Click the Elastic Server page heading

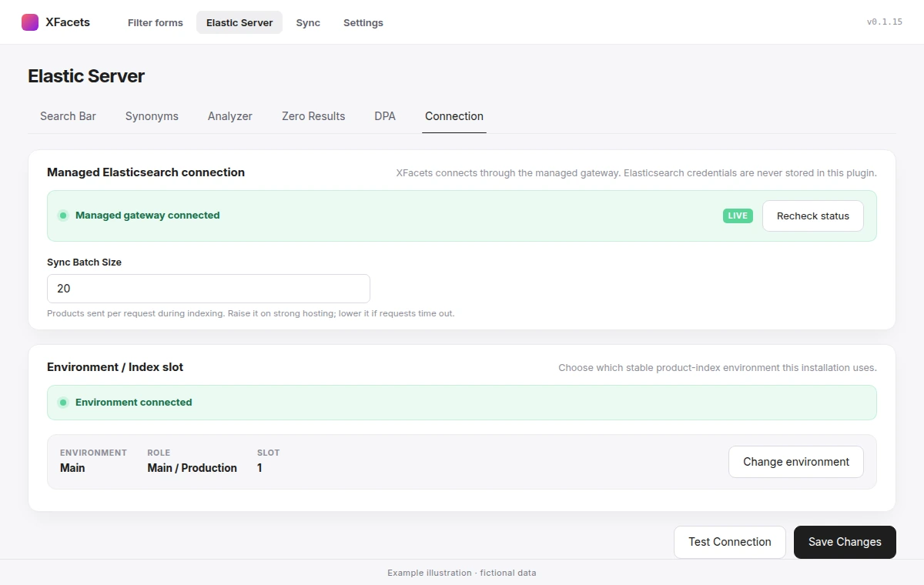coord(86,76)
